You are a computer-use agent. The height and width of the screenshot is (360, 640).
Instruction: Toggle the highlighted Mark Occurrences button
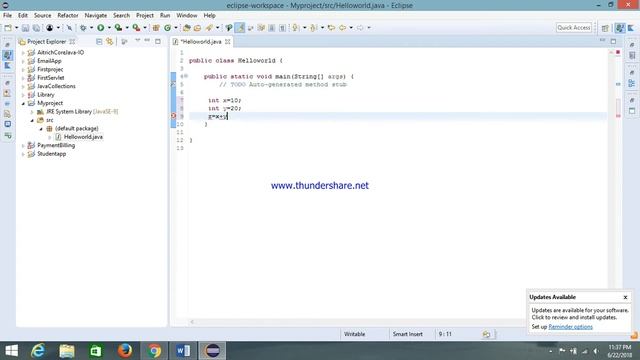point(240,28)
